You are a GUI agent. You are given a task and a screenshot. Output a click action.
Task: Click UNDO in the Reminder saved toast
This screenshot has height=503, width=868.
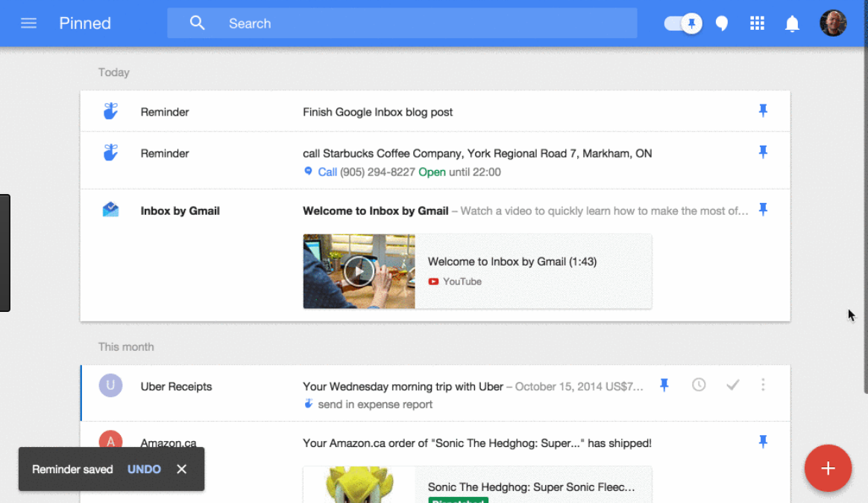point(144,469)
